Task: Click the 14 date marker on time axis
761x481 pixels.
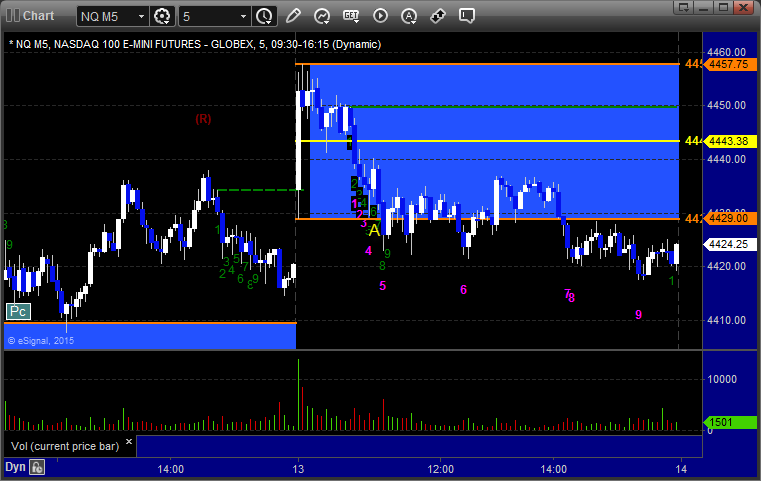Action: (x=681, y=469)
